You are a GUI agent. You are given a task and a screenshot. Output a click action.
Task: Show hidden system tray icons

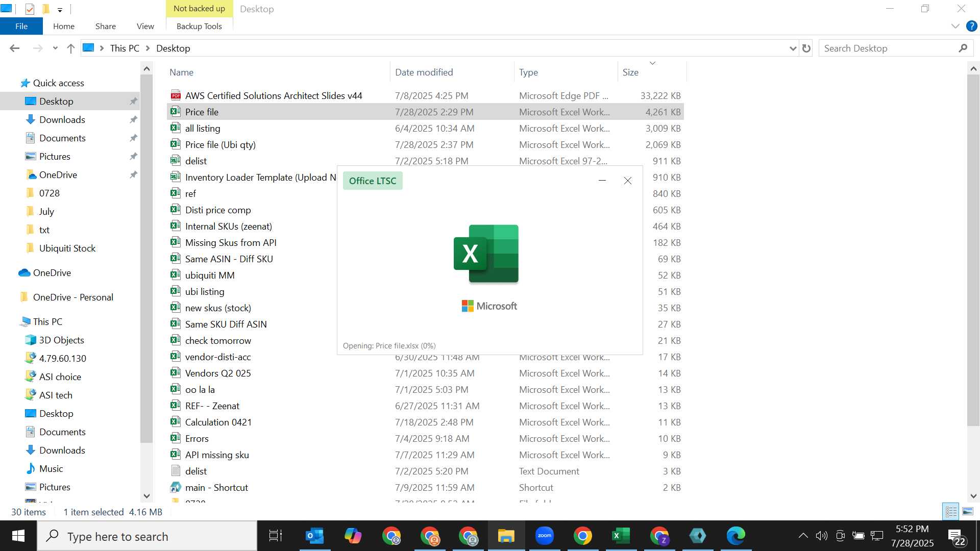[x=803, y=536]
